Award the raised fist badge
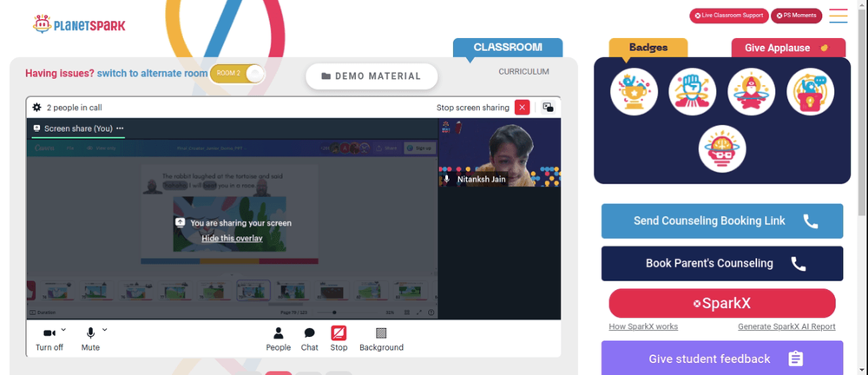 click(693, 91)
